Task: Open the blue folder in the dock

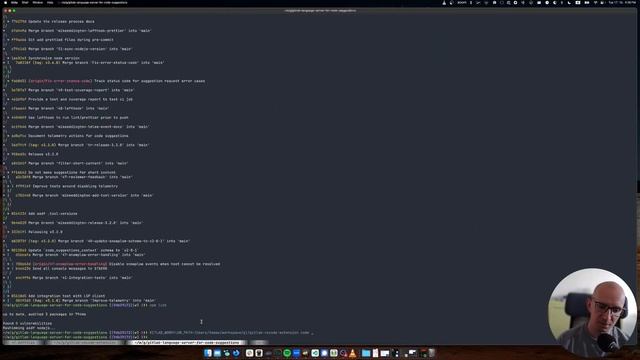Action: pyautogui.click(x=366, y=353)
